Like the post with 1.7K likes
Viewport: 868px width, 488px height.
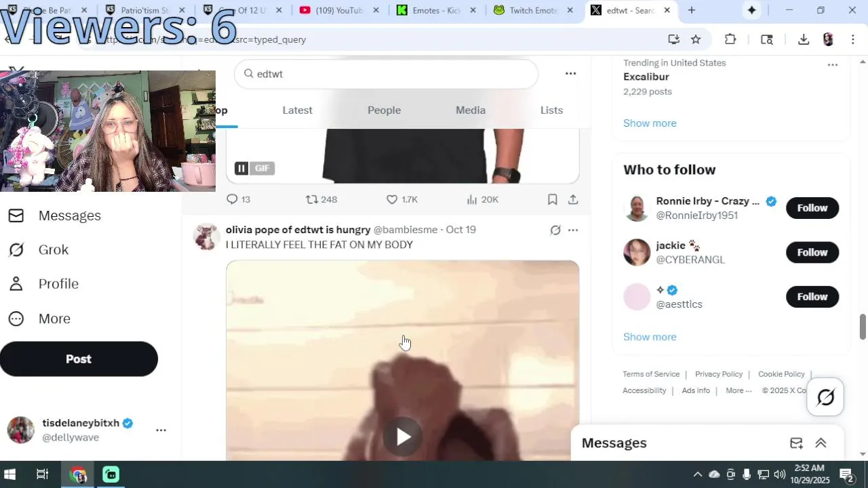(401, 199)
